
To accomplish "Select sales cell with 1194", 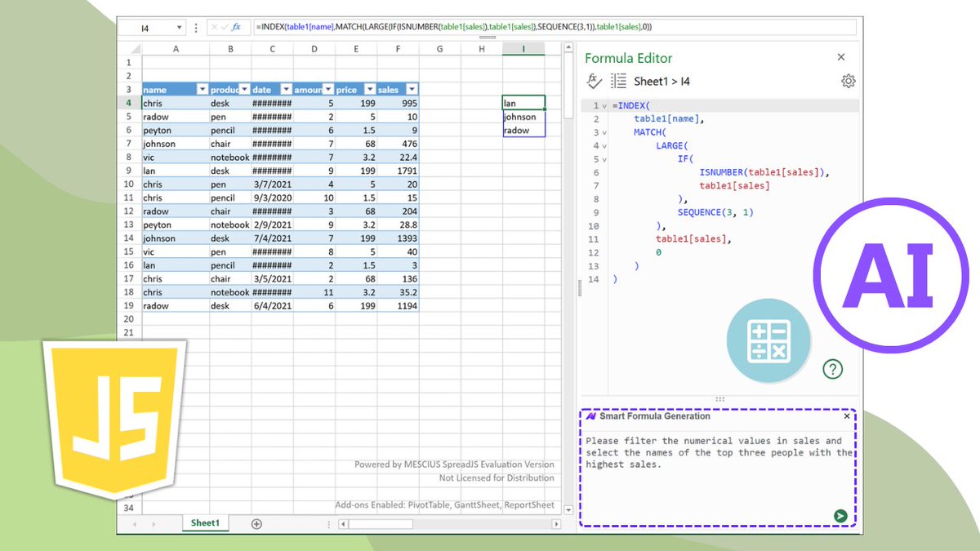I will tap(398, 305).
